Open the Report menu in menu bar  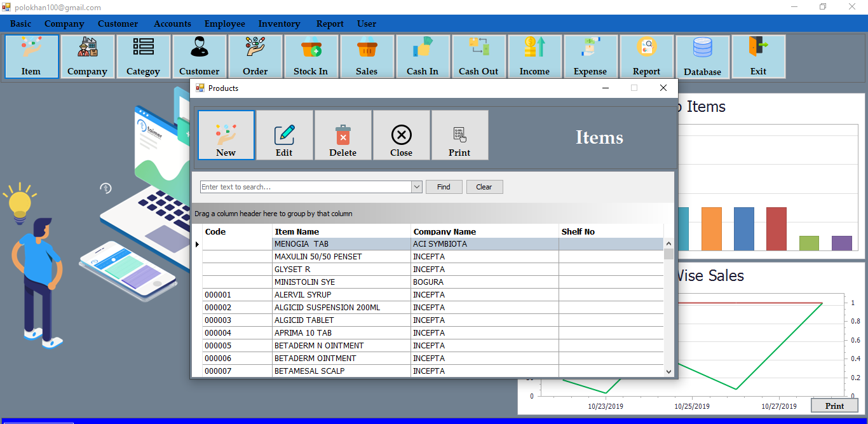point(330,24)
